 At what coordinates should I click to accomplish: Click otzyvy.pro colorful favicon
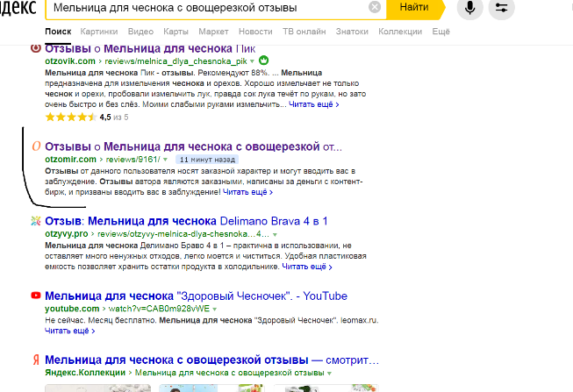click(x=35, y=221)
